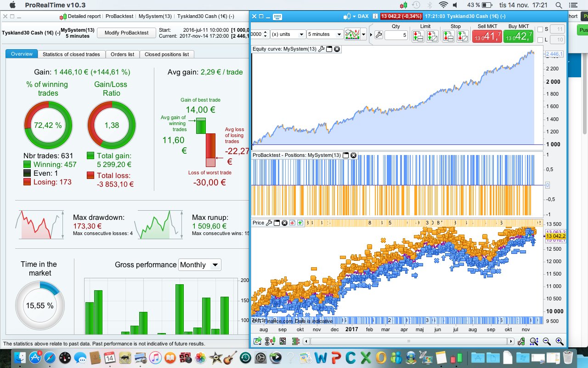588x368 pixels.
Task: Click the L value field
Action: tap(557, 40)
